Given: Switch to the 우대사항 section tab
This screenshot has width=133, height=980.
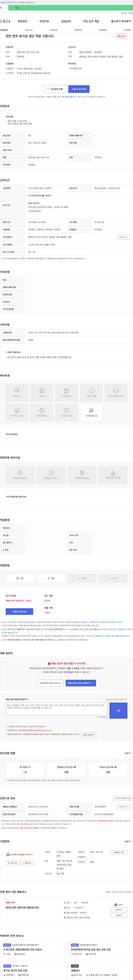Looking at the screenshot, I should pyautogui.click(x=53, y=30).
